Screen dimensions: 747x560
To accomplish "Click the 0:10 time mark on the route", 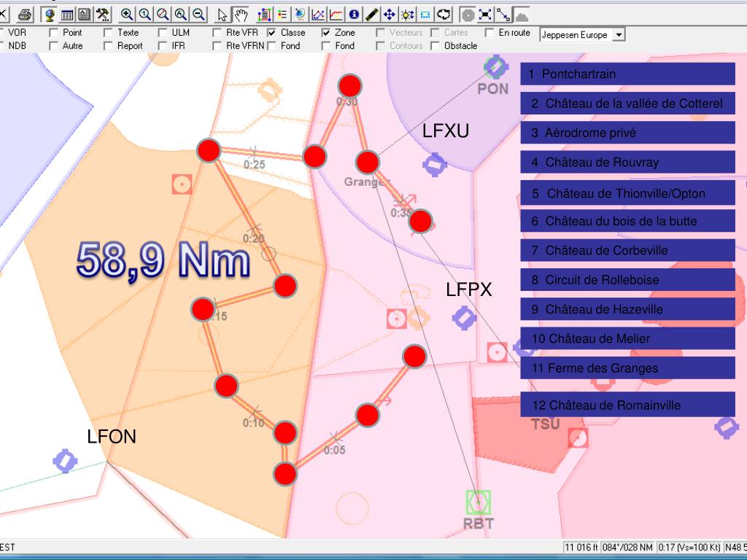I will (x=253, y=423).
